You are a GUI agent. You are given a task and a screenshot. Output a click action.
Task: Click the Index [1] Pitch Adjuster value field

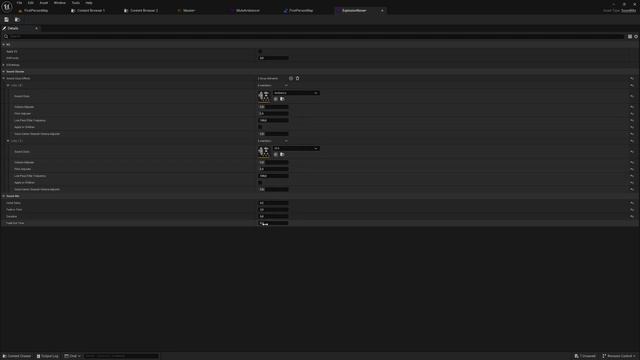coord(273,169)
